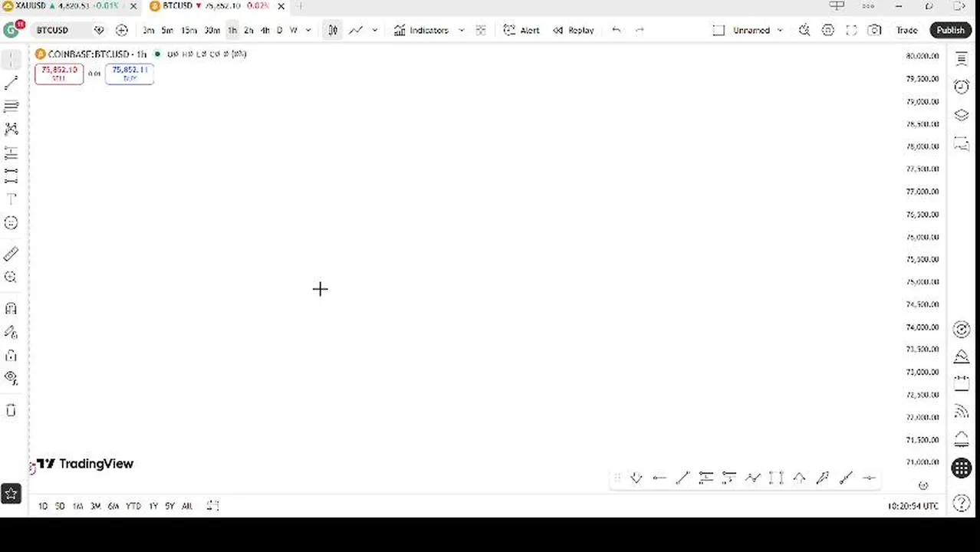This screenshot has height=552, width=980.
Task: Click the add symbol compare plus icon
Action: (121, 30)
